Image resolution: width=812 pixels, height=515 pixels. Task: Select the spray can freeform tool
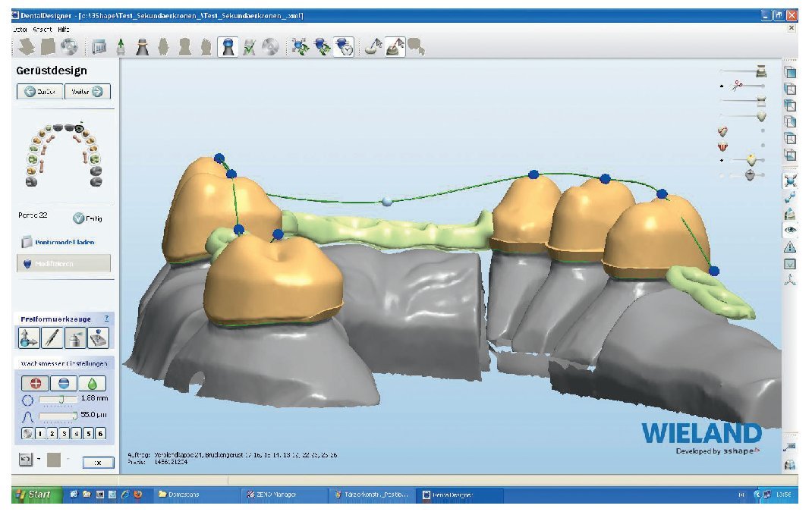click(75, 338)
